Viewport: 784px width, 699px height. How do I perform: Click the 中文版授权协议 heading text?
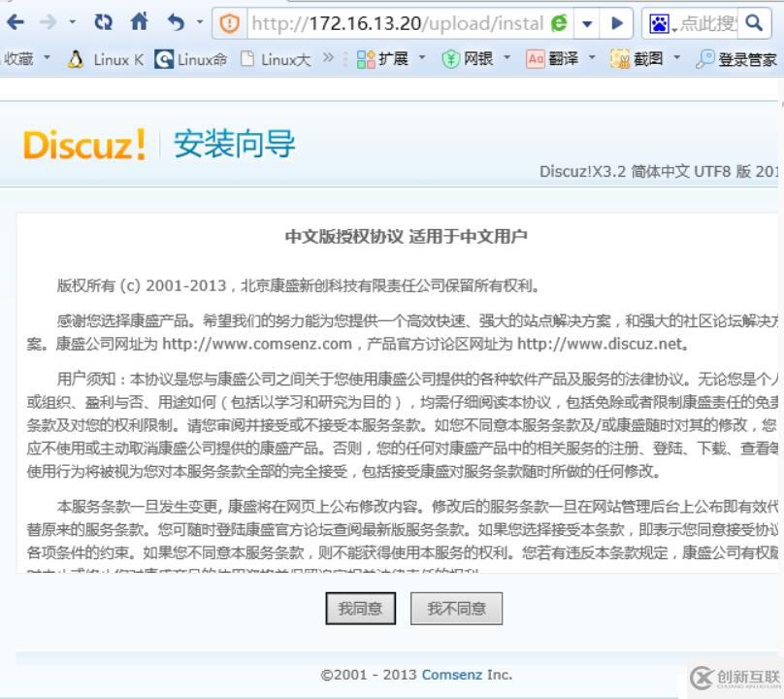344,236
